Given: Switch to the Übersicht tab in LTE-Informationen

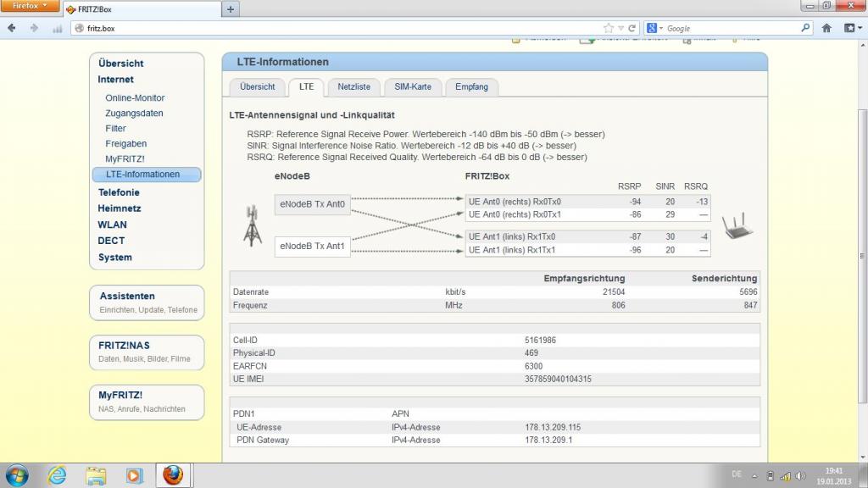Looking at the screenshot, I should click(x=258, y=87).
